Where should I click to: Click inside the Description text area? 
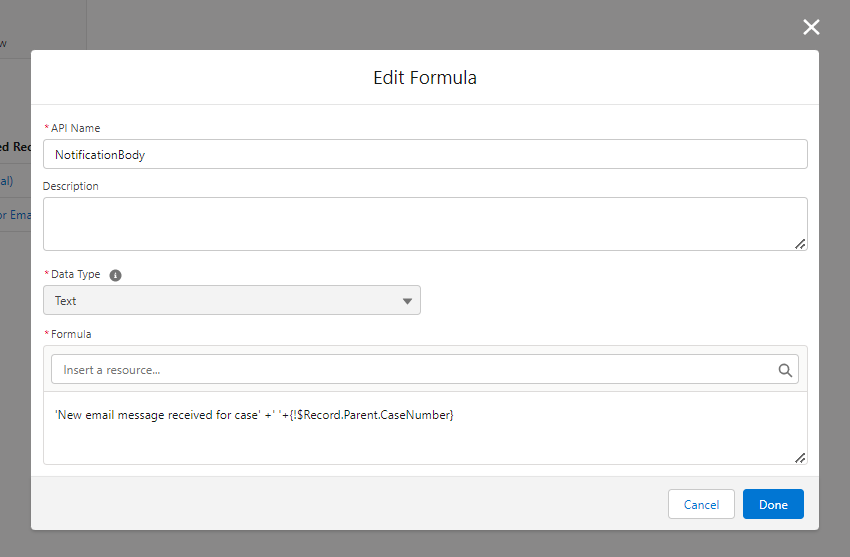[x=425, y=223]
